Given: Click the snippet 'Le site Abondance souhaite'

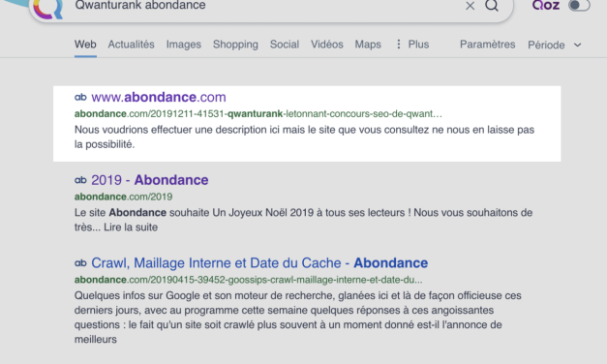Looking at the screenshot, I should (x=304, y=220).
